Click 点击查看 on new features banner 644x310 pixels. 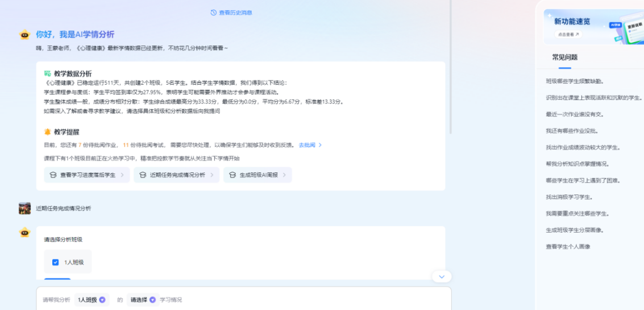tap(568, 34)
